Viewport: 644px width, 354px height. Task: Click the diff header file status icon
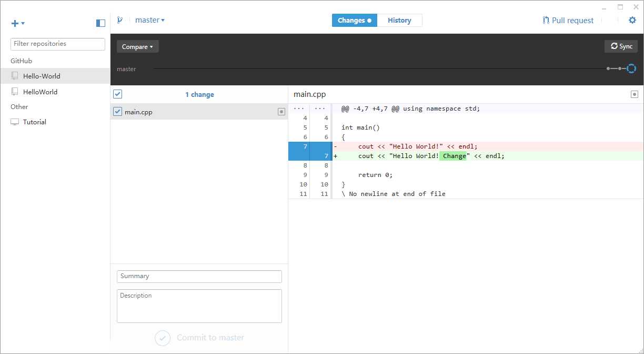tap(635, 94)
